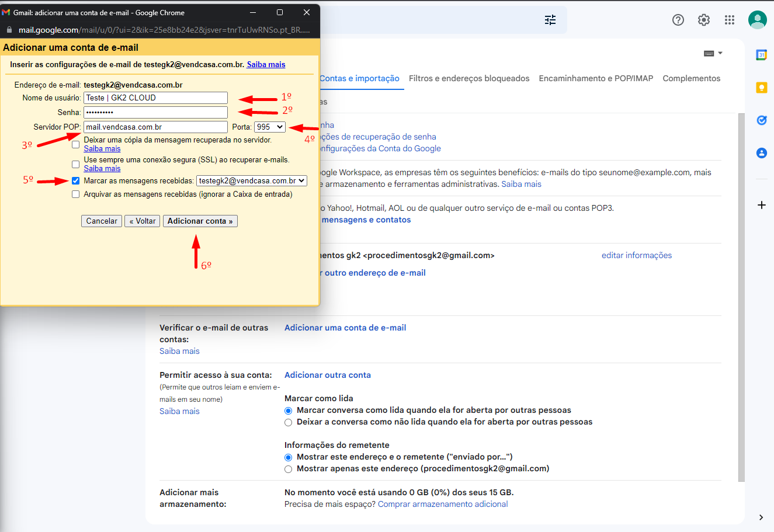Viewport: 774px width, 532px height.
Task: Open Google Workspace 'Saiba mais' link
Action: [521, 184]
